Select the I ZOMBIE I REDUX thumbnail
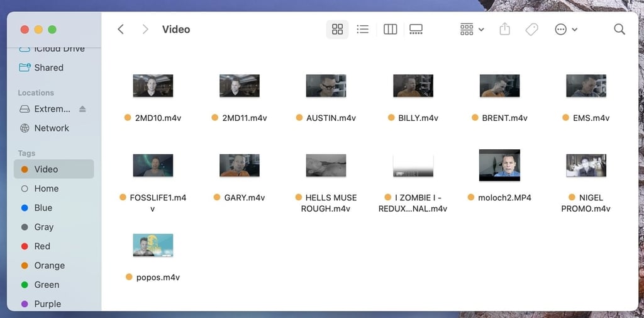This screenshot has width=644, height=318. click(413, 165)
